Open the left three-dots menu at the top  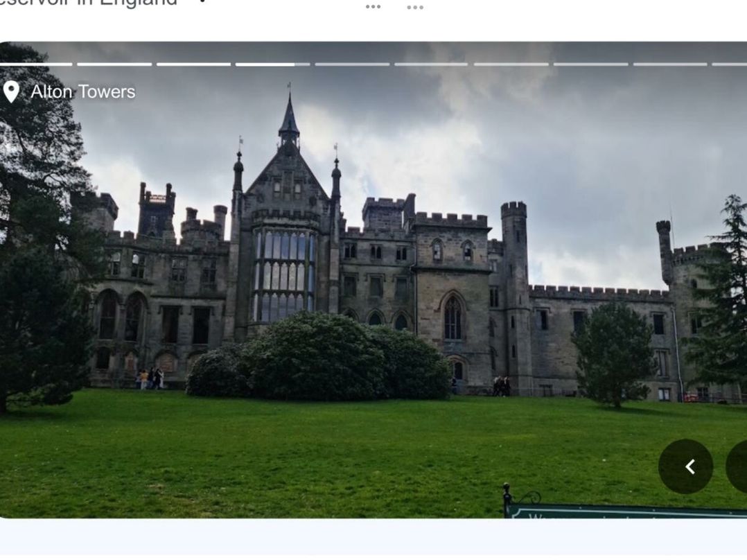click(373, 7)
